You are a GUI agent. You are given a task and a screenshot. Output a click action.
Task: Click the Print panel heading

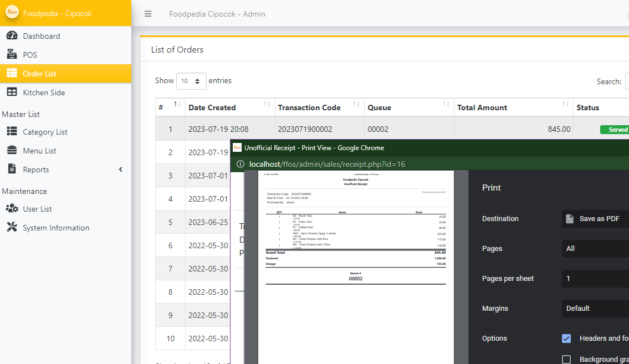pos(492,188)
